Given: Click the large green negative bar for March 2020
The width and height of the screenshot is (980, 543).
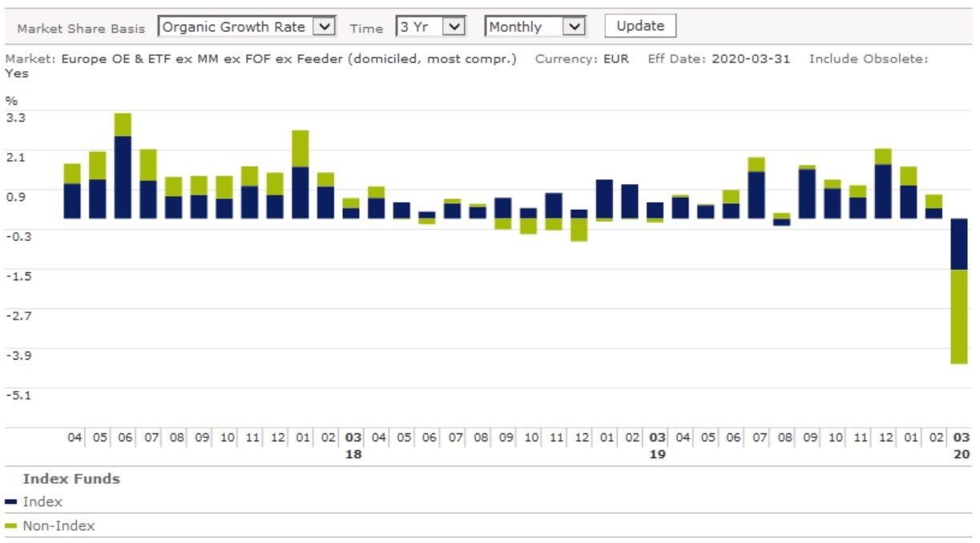Looking at the screenshot, I should pos(959,316).
